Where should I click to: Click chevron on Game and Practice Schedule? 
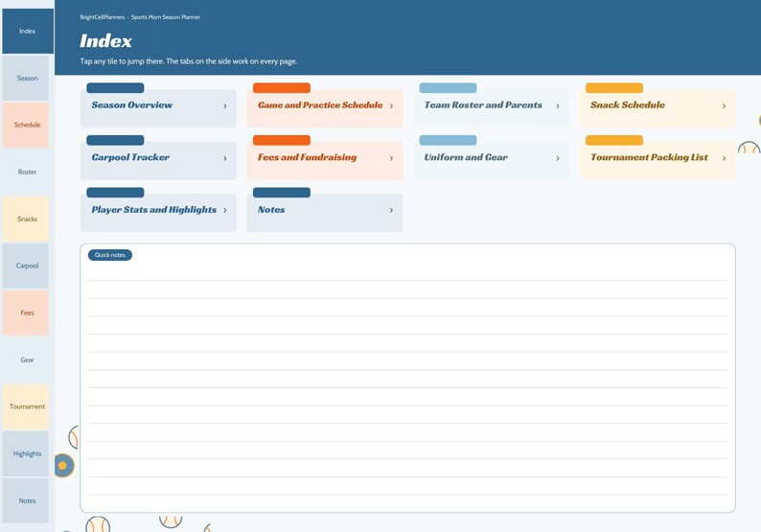pyautogui.click(x=392, y=105)
